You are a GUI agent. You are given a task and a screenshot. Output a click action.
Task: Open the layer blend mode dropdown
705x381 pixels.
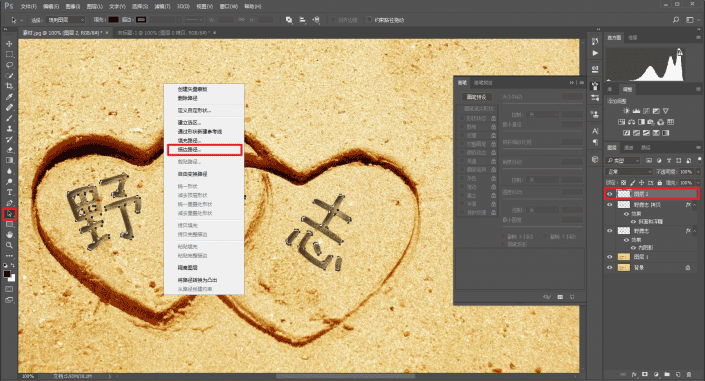click(x=629, y=172)
